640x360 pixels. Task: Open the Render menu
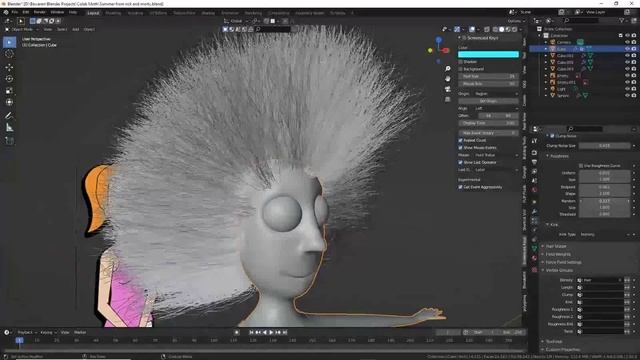coord(40,13)
